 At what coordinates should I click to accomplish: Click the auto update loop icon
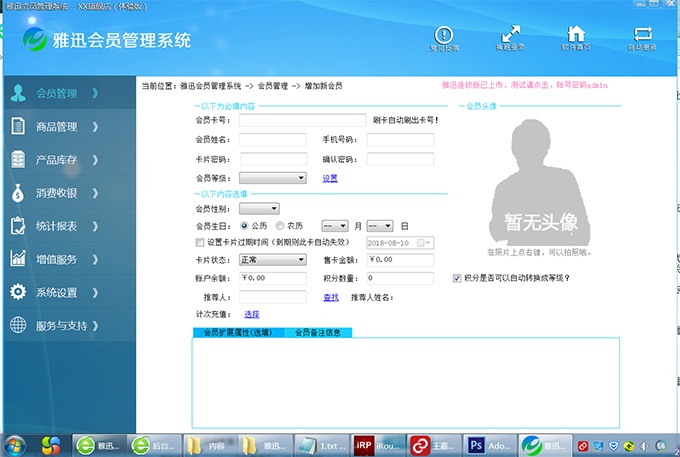point(642,34)
